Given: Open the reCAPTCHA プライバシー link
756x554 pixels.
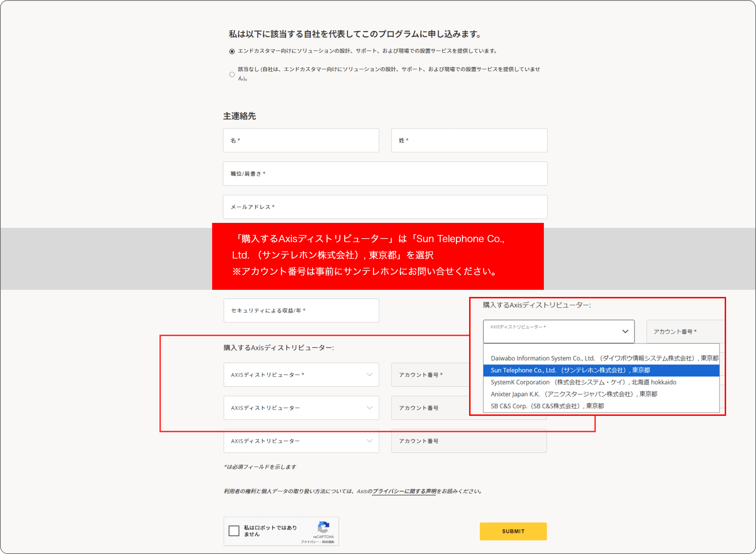Looking at the screenshot, I should point(309,542).
